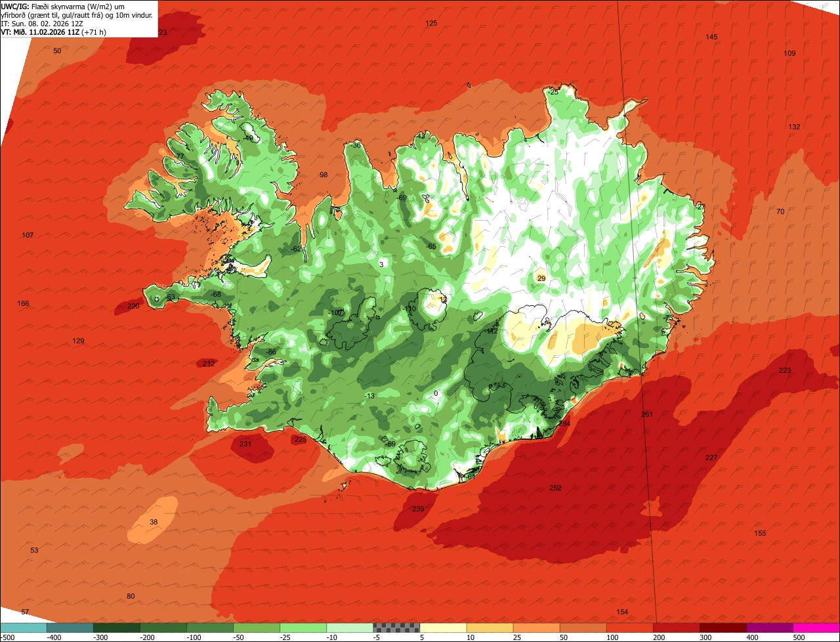840x642 pixels.
Task: Click the map value "252"
Action: click(x=555, y=488)
